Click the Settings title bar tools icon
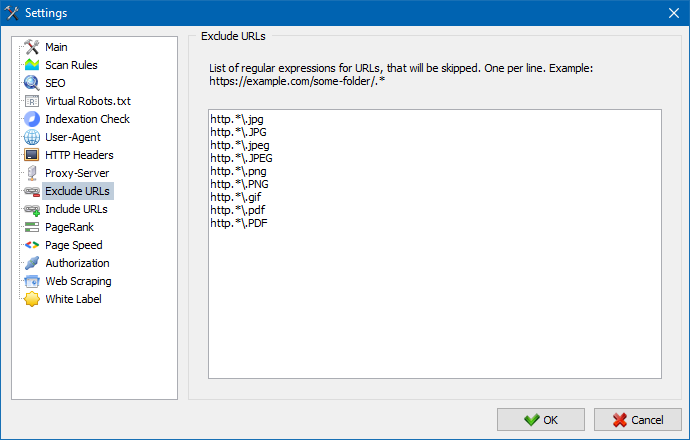Viewport: 690px width, 440px height. click(12, 13)
